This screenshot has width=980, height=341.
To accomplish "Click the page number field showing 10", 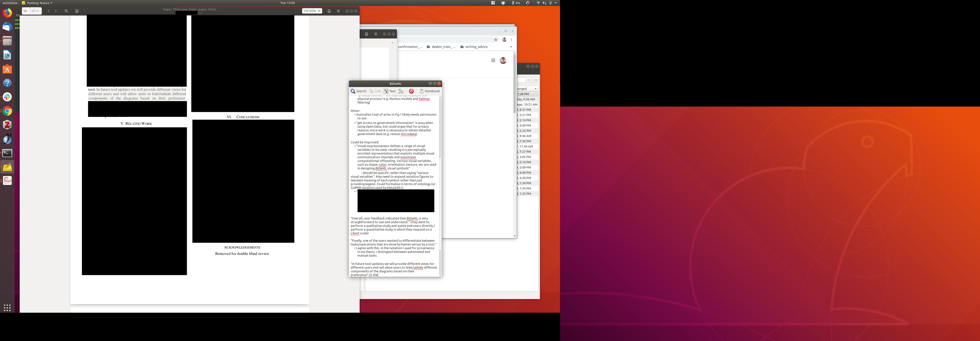I will pyautogui.click(x=26, y=11).
